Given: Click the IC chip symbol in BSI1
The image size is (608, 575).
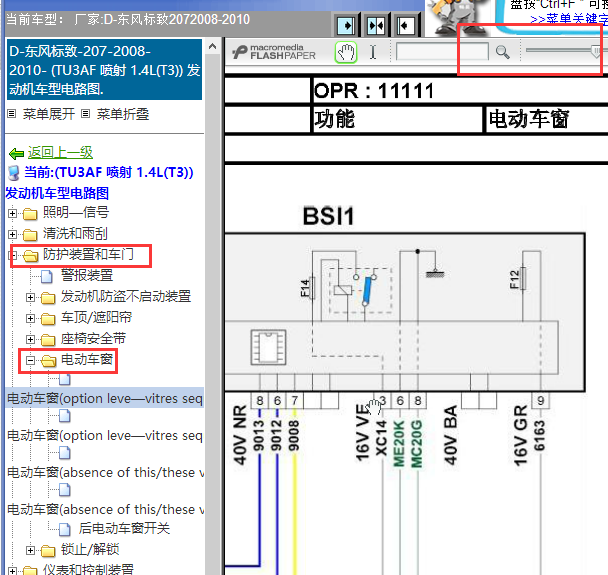Looking at the screenshot, I should tap(268, 347).
